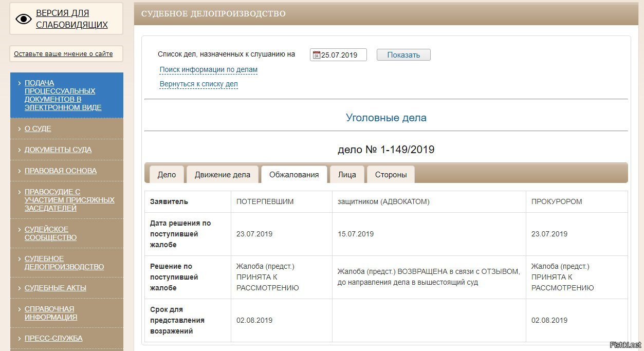Click the hearing date input field
Image resolution: width=644 pixels, height=351 pixels.
(343, 55)
